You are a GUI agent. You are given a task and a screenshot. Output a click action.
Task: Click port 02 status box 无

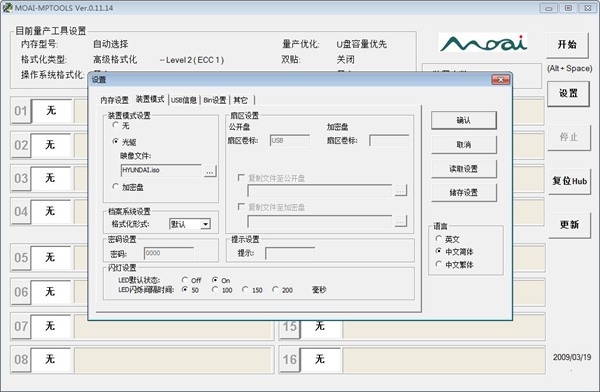tap(51, 145)
